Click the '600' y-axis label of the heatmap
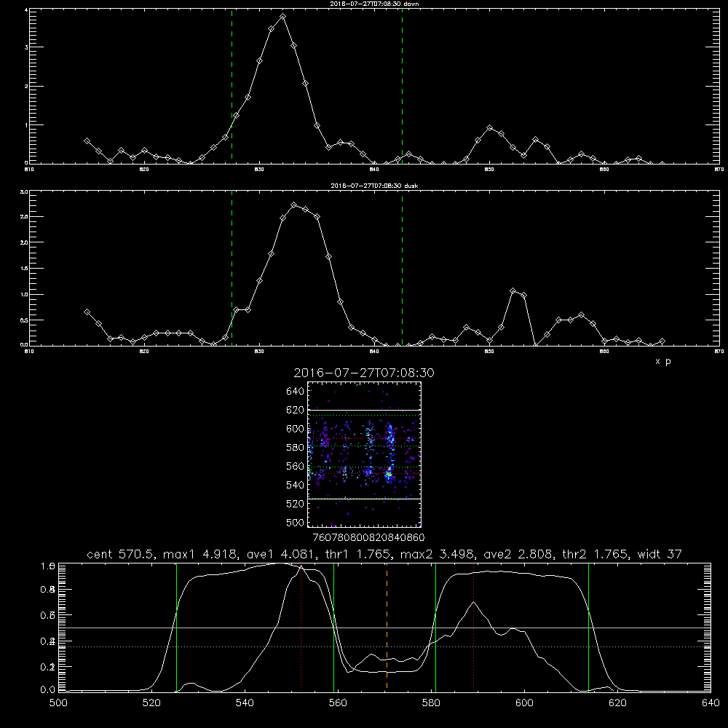The height and width of the screenshot is (728, 728). [x=296, y=429]
